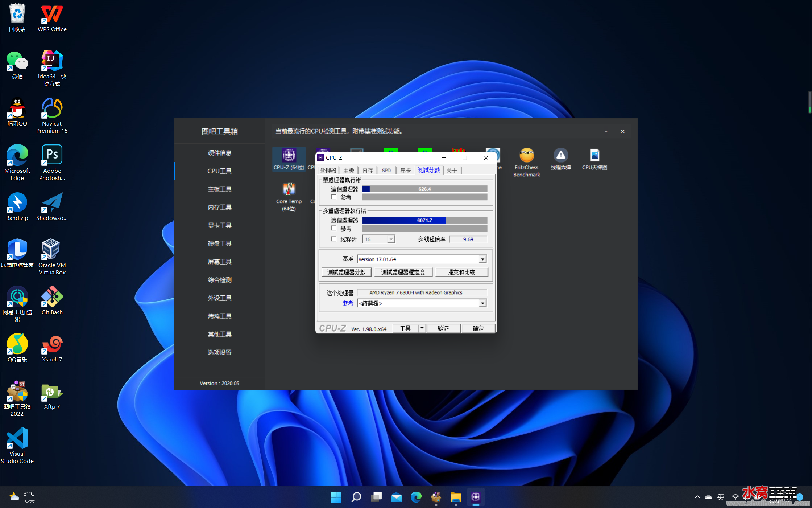Open Visual Studio Code desktop icon
Image resolution: width=812 pixels, height=508 pixels.
tap(17, 445)
